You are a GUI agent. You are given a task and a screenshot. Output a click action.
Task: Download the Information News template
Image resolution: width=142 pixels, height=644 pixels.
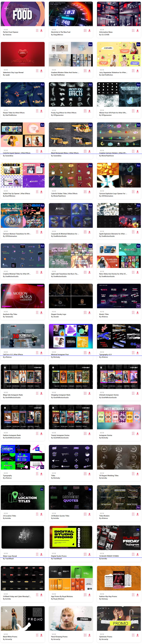click(137, 31)
